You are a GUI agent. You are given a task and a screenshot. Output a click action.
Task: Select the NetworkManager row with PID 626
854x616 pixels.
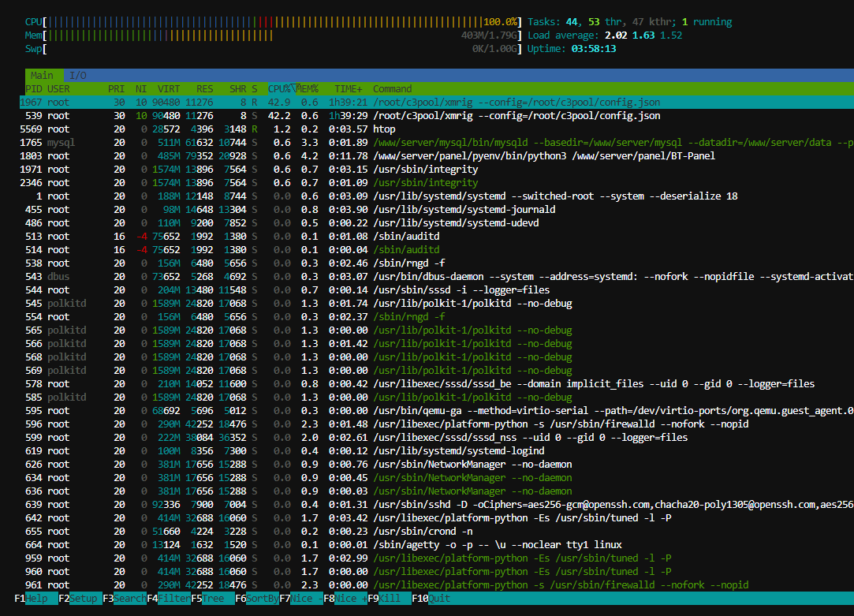[x=437, y=464]
